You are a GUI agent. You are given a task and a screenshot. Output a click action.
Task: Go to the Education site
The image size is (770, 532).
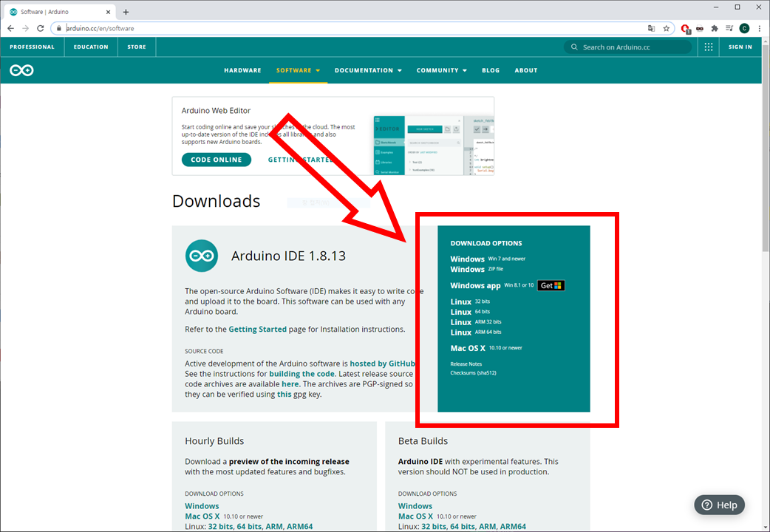(x=91, y=47)
